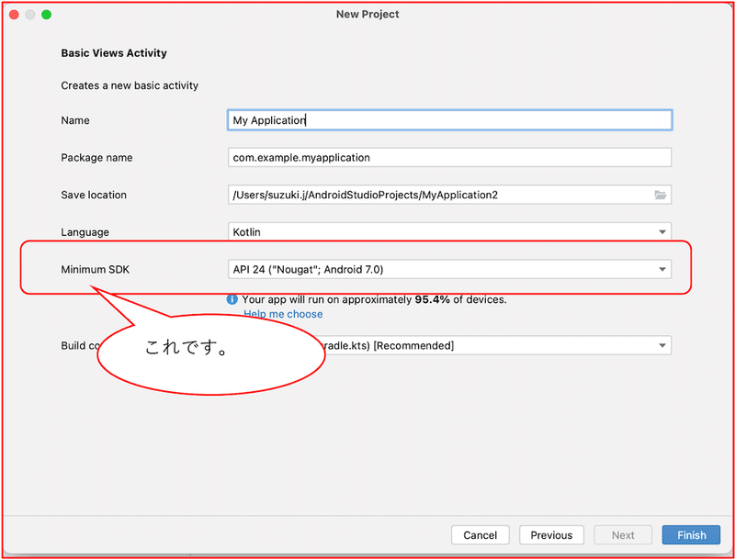Click the 'Minimum SDK' label
Screen dimensions: 735x560
tap(96, 270)
